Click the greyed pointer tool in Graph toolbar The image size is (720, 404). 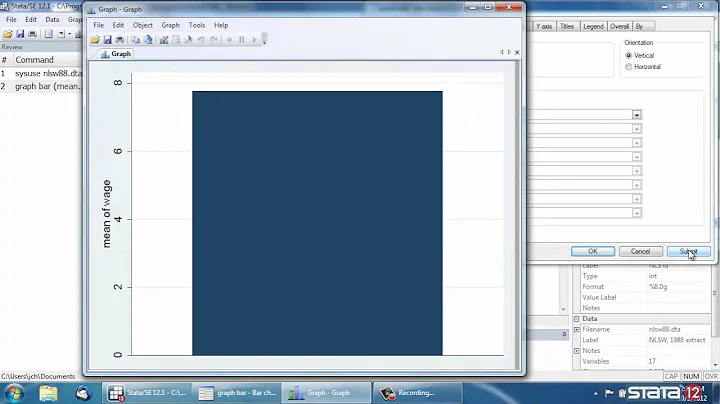pos(188,40)
